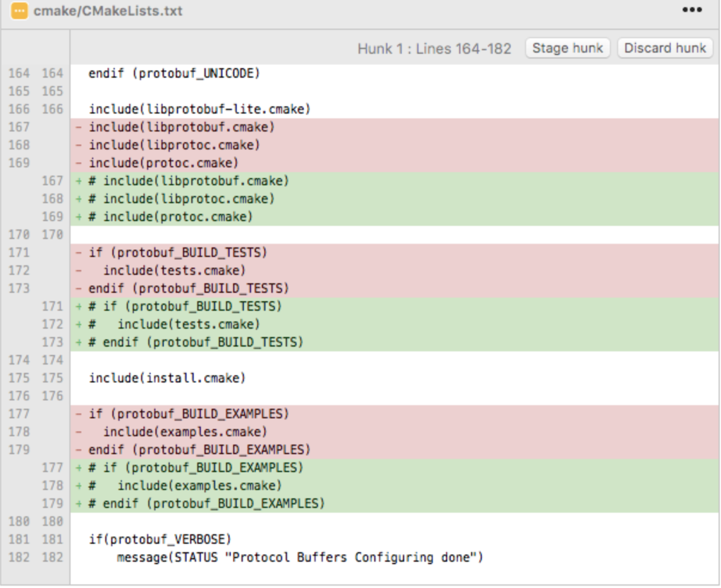This screenshot has width=721, height=588.
Task: Select removed line include(protoc.cmake)
Action: coord(163,163)
